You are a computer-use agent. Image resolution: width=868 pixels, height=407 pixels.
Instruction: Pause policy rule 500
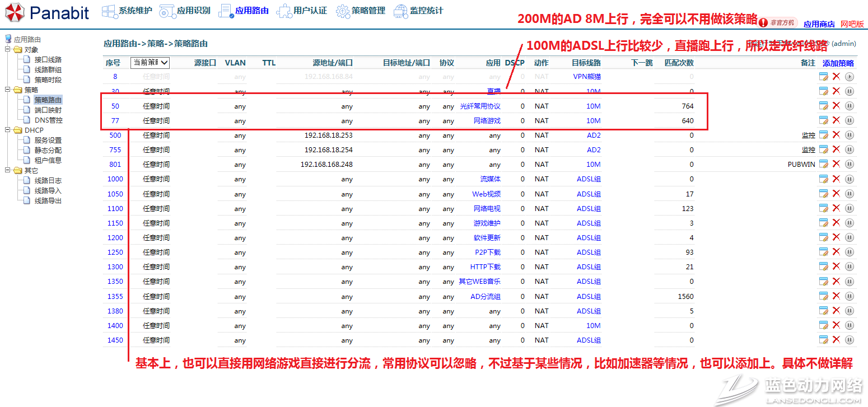[x=850, y=135]
